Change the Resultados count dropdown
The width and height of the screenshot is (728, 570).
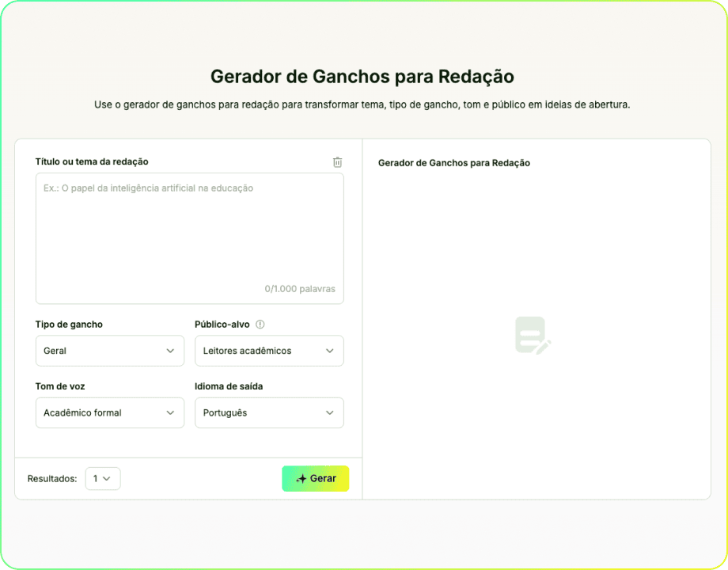click(x=103, y=478)
